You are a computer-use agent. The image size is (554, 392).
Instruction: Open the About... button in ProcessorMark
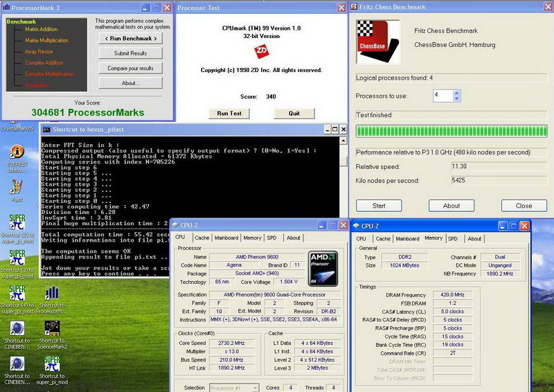point(130,83)
